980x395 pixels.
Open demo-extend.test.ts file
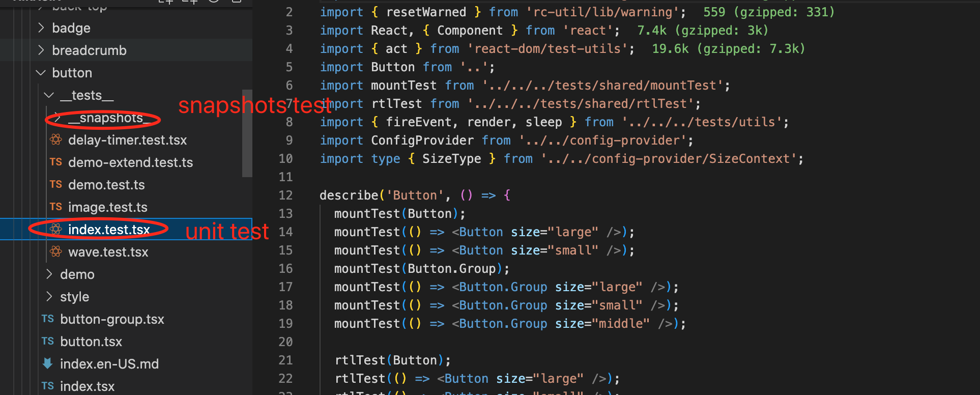click(130, 162)
